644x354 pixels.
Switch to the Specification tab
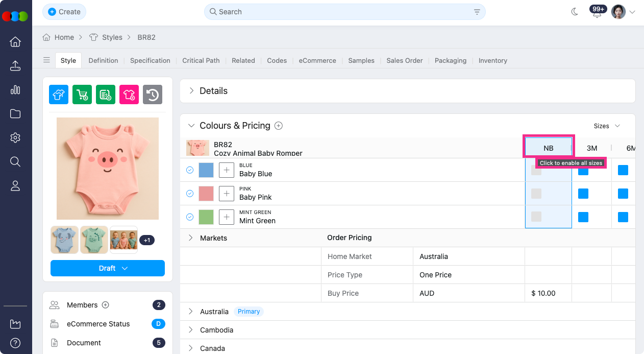[150, 60]
